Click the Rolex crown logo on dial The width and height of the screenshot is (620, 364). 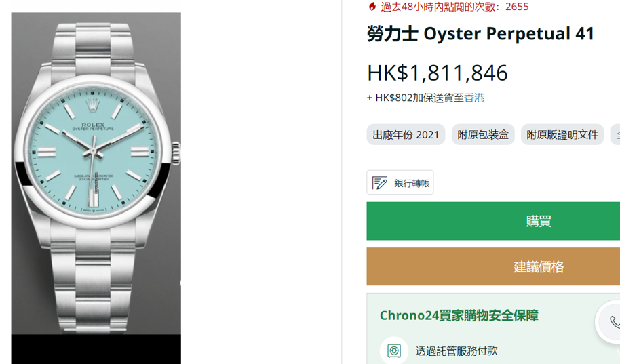point(93,105)
